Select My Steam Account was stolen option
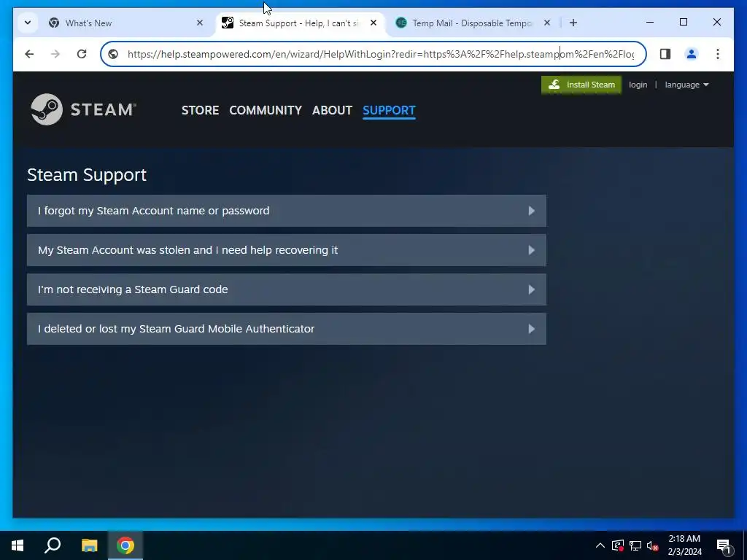This screenshot has width=747, height=560. coord(286,250)
